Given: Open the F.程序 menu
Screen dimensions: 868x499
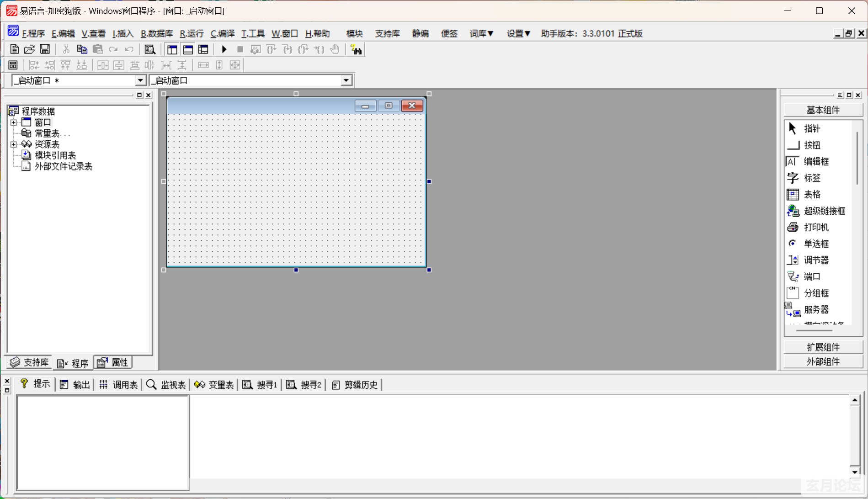Looking at the screenshot, I should tap(33, 33).
